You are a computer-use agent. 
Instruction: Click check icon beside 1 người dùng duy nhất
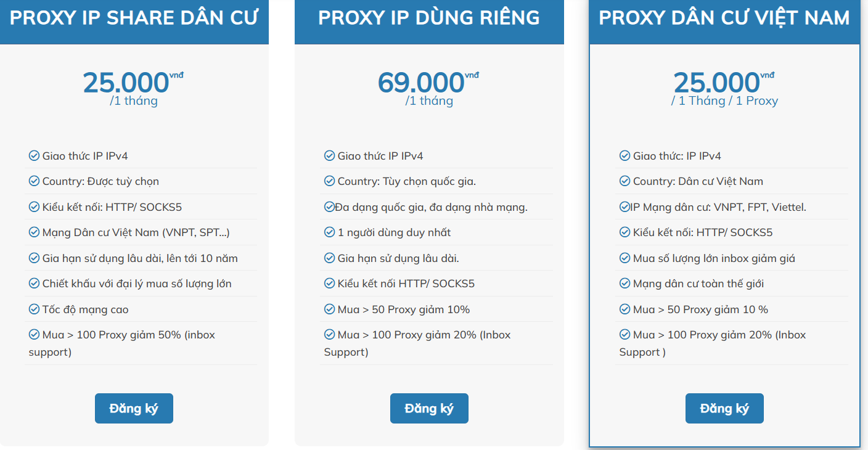pos(329,232)
